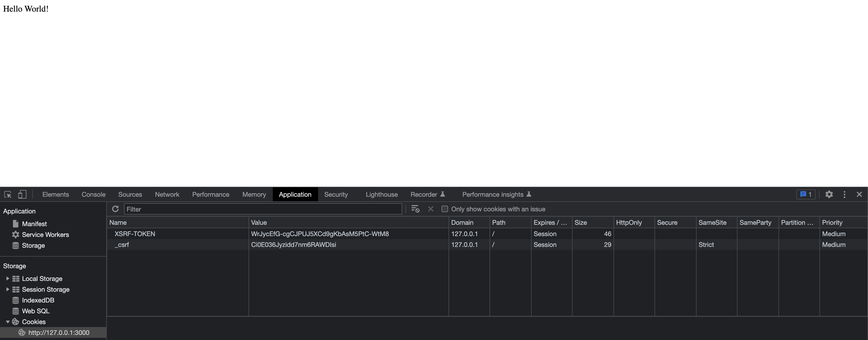Open the Sources tab

click(x=130, y=194)
